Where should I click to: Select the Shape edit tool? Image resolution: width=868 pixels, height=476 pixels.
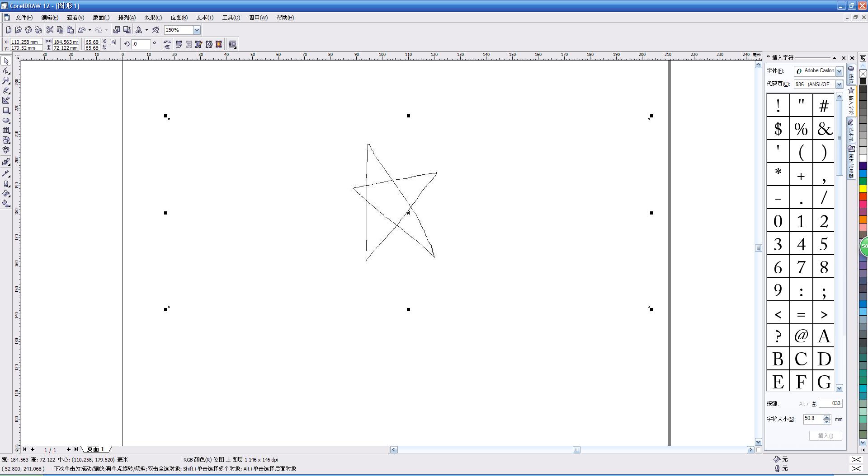click(6, 71)
